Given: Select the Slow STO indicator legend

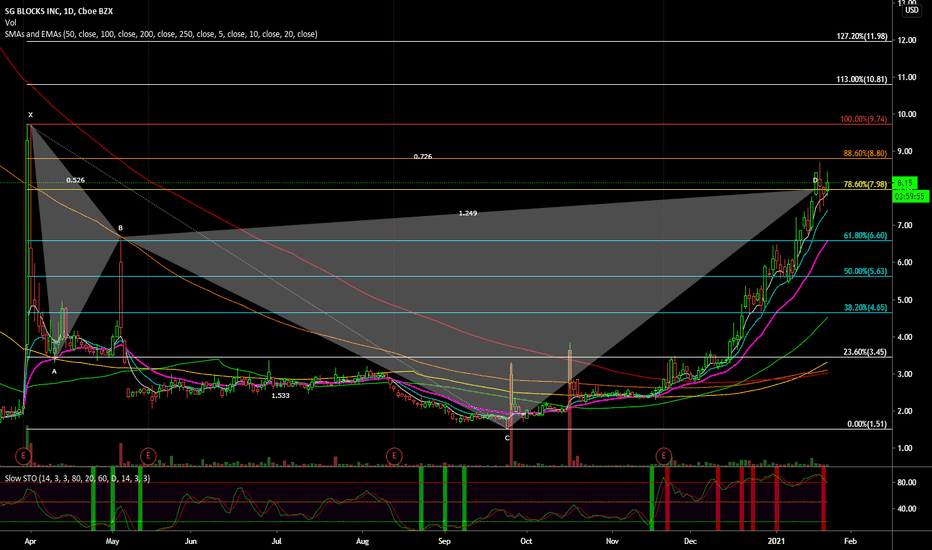Looking at the screenshot, I should (77, 478).
